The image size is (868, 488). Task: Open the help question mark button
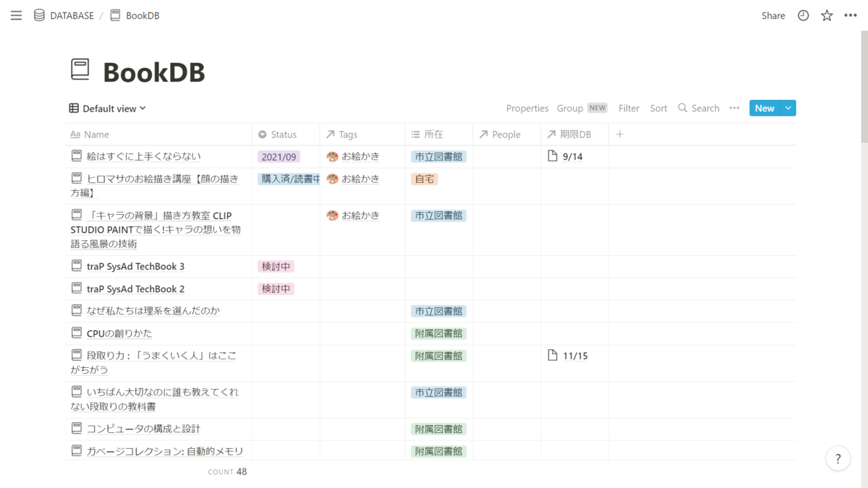pyautogui.click(x=838, y=458)
